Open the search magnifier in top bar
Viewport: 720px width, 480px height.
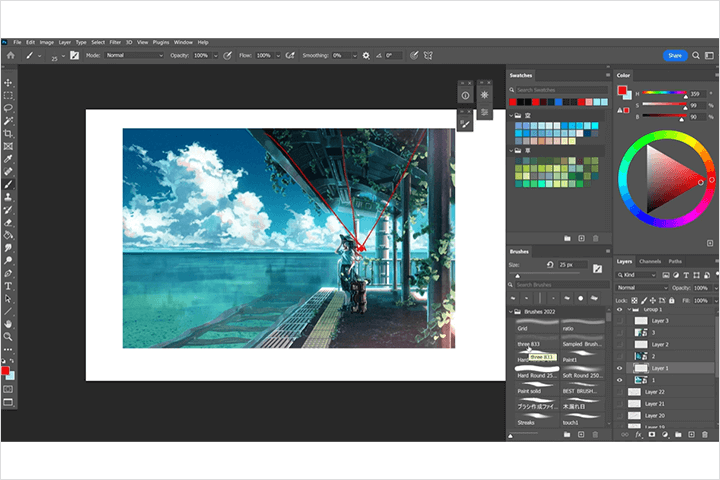pyautogui.click(x=696, y=56)
